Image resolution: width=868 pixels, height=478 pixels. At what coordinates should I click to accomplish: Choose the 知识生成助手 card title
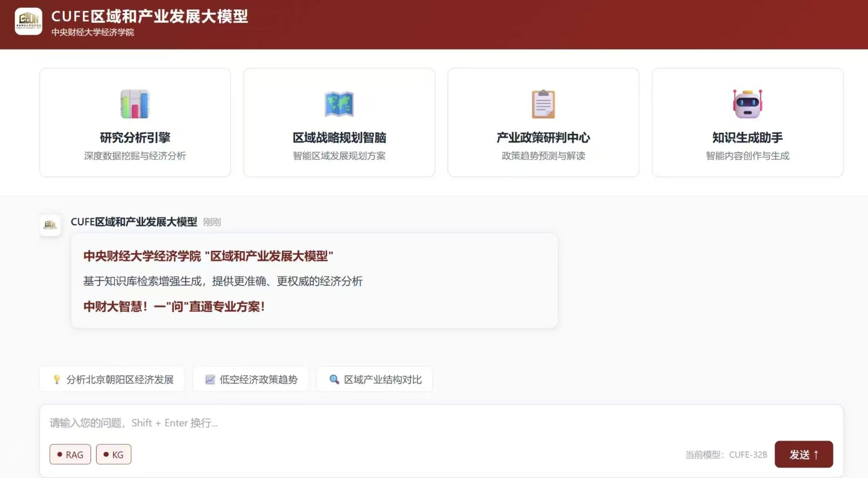coord(747,138)
